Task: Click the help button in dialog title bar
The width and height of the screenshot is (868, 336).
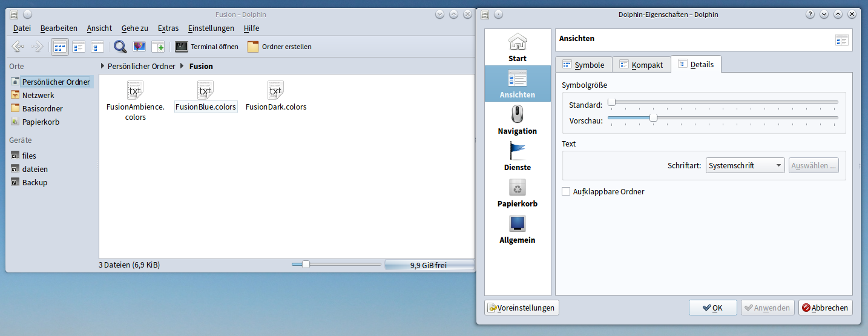Action: click(x=810, y=15)
